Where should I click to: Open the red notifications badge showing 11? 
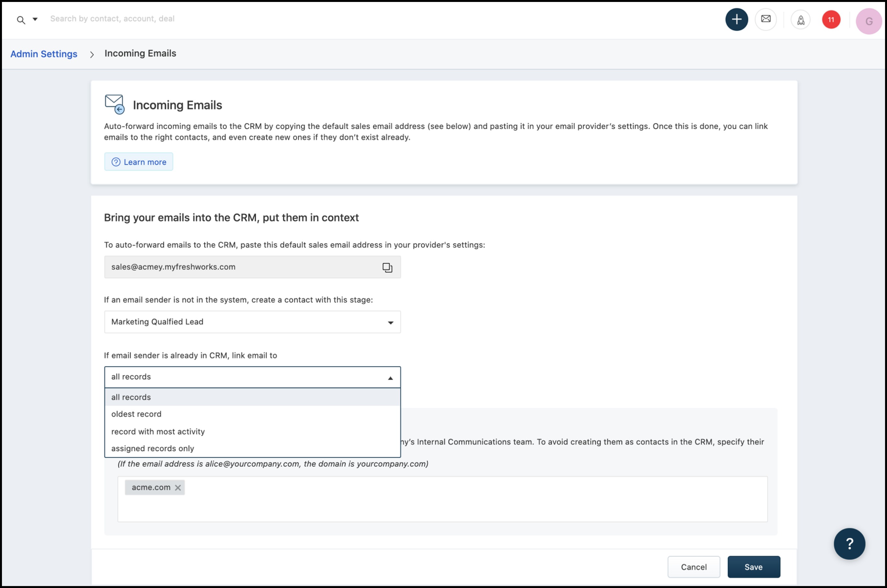click(831, 20)
